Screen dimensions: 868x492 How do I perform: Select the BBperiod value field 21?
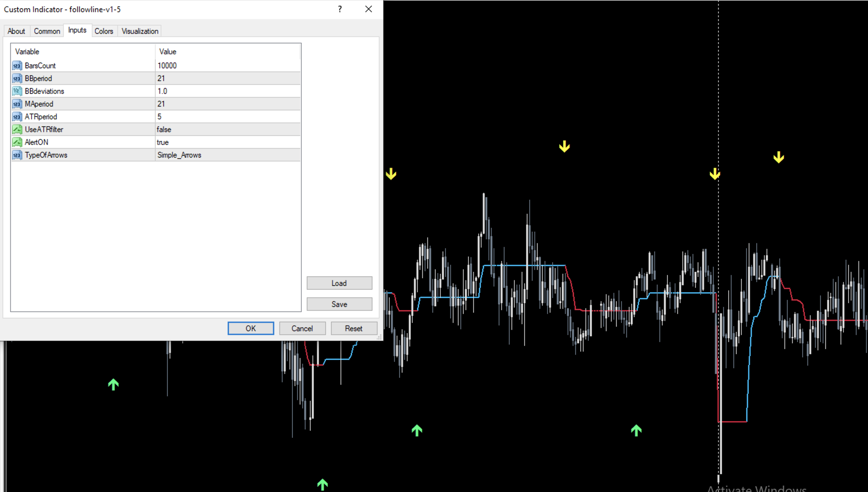coord(228,78)
